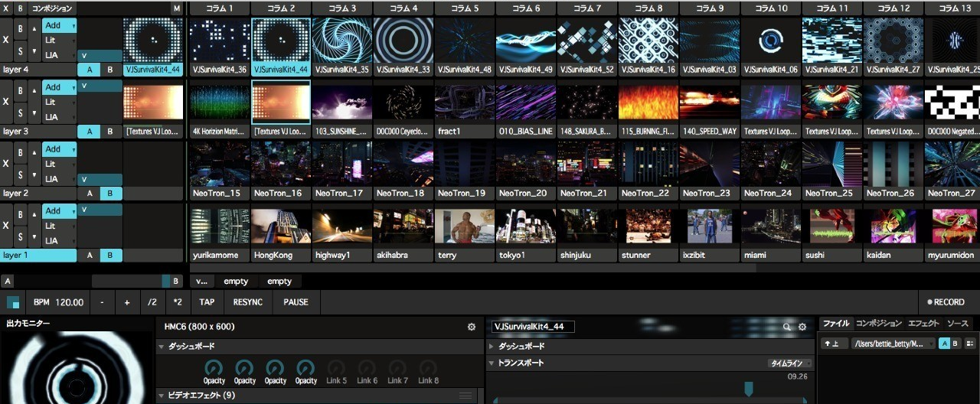The height and width of the screenshot is (404, 980).
Task: Expand the clip Dashboard section
Action: pos(491,346)
